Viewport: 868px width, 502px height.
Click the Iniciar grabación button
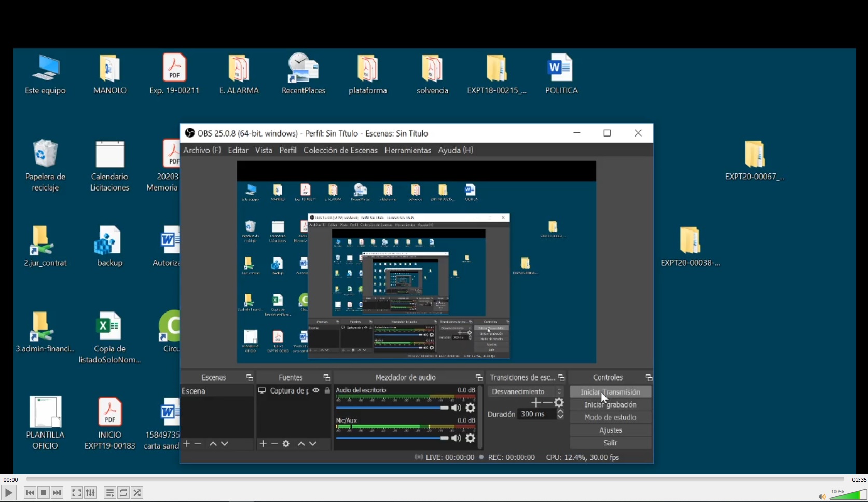click(x=610, y=404)
